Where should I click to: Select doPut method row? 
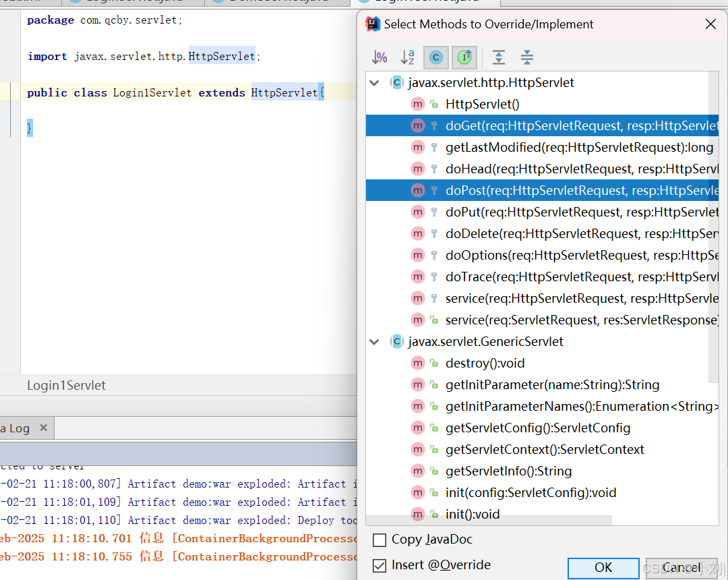[x=542, y=212]
